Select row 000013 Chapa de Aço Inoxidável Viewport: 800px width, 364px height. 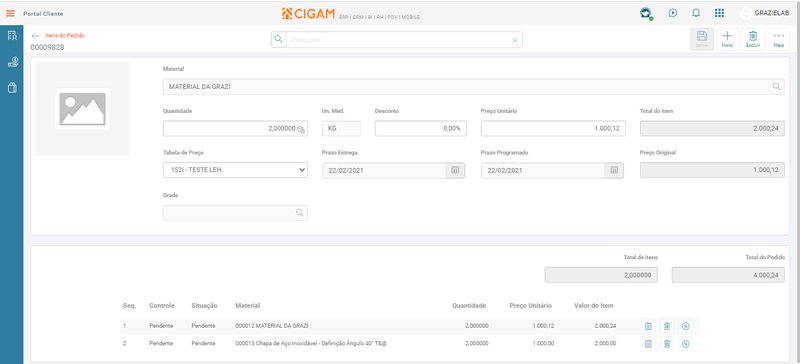pyautogui.click(x=410, y=344)
